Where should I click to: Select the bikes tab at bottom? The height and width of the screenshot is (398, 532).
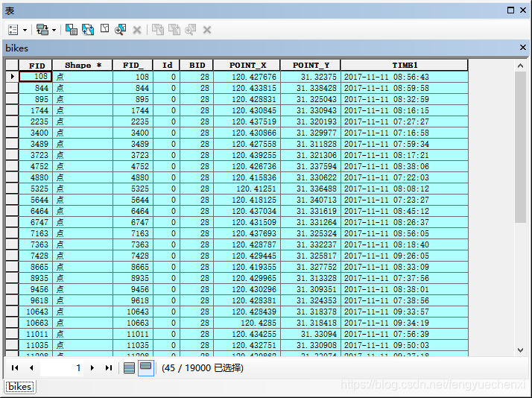pos(20,387)
